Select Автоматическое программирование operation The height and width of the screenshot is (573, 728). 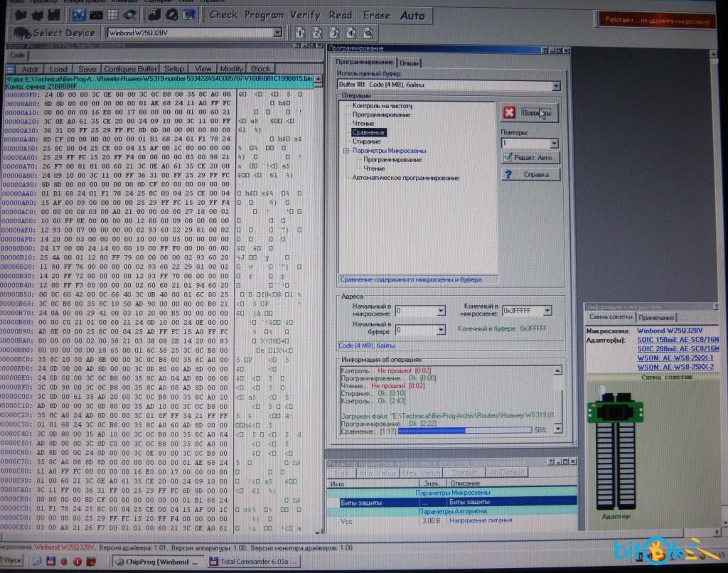[x=405, y=178]
